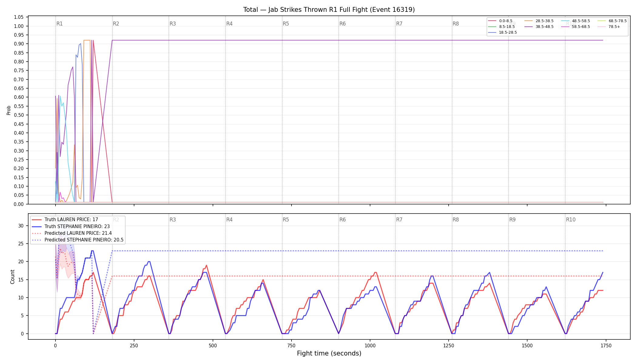The height and width of the screenshot is (364, 637).
Task: Click the 30 tick on the Count axis
Action: [21, 226]
